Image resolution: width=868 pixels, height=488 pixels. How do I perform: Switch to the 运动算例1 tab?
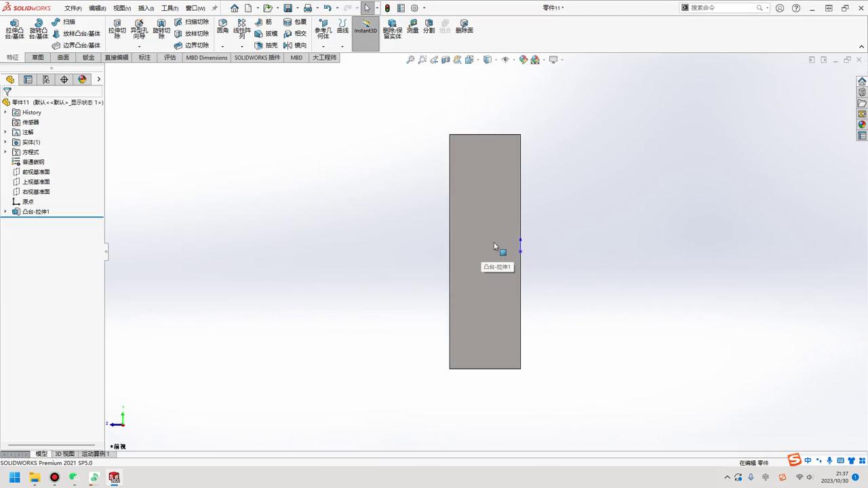[x=96, y=454]
